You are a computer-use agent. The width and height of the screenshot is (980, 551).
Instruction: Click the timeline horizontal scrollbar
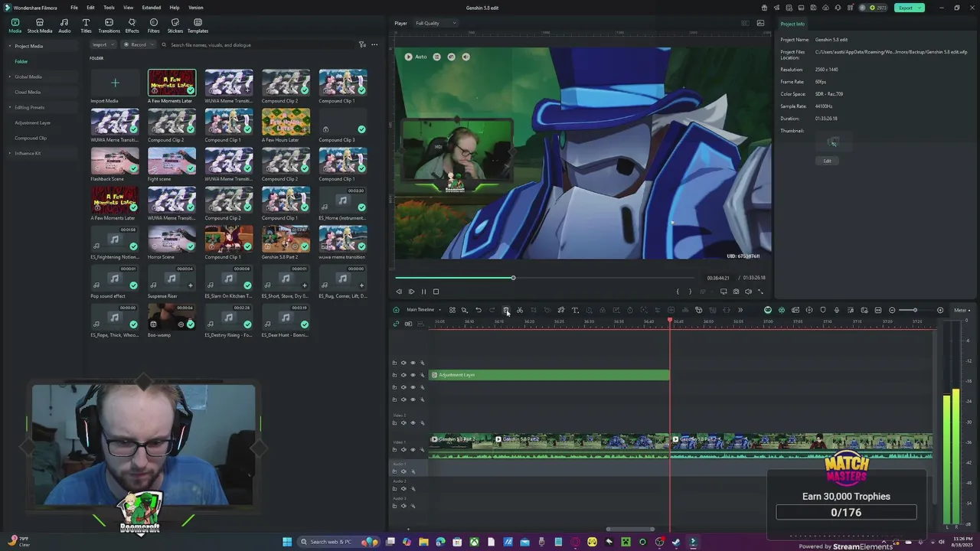point(630,529)
